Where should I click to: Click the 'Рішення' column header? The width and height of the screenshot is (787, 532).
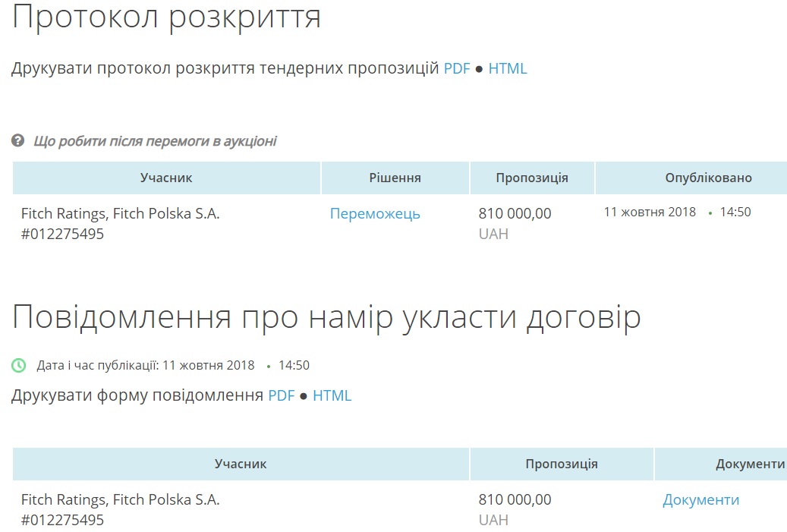click(x=395, y=178)
